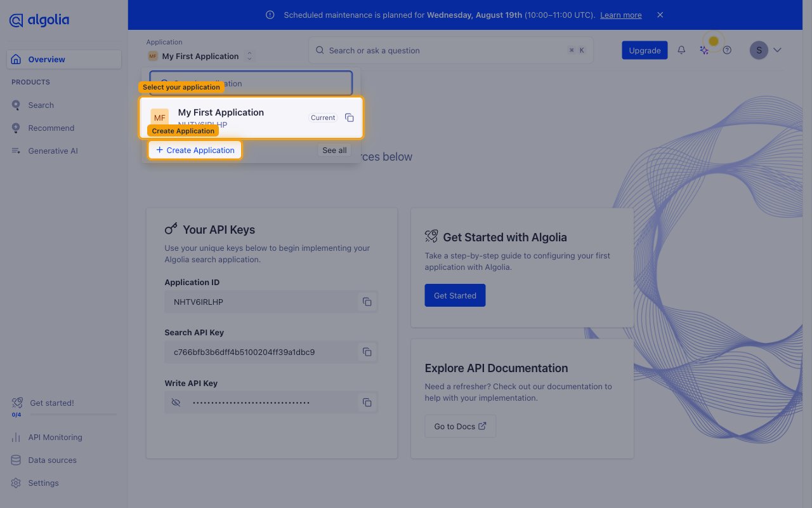
Task: Click Create Application
Action: pos(195,150)
